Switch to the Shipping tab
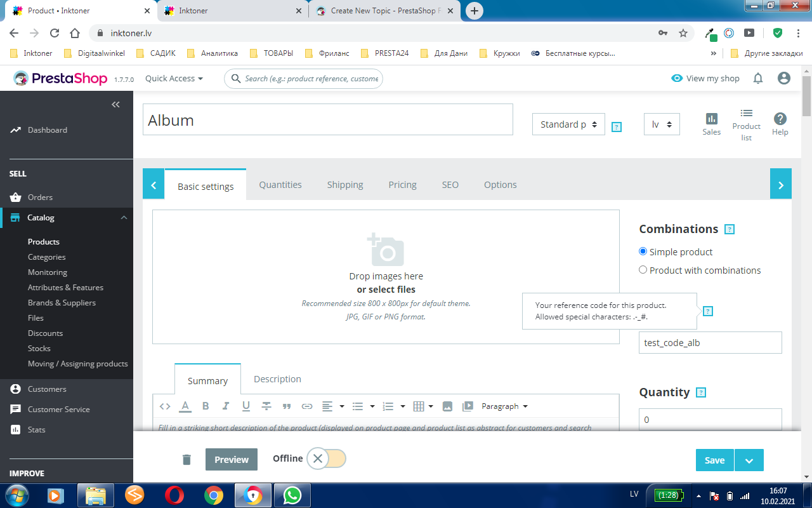 pos(345,185)
